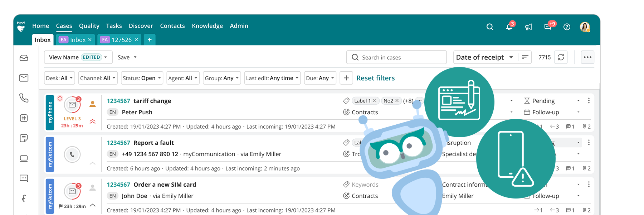Click orange agent icon on tariff change case
This screenshot has width=644, height=215.
pyautogui.click(x=93, y=104)
